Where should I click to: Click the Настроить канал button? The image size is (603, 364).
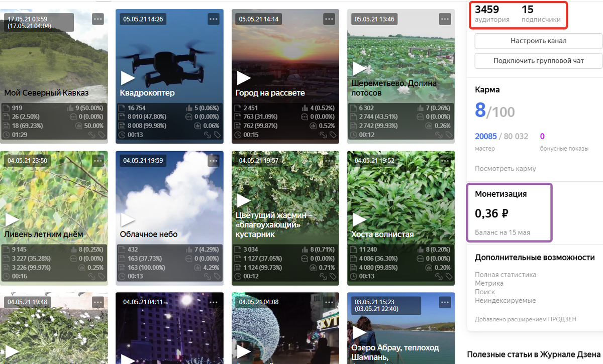click(538, 41)
